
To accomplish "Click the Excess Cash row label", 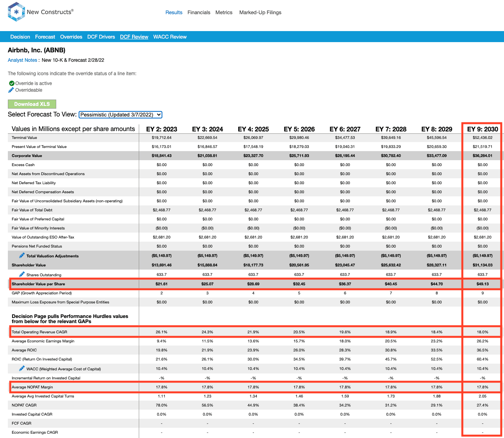I will [23, 165].
